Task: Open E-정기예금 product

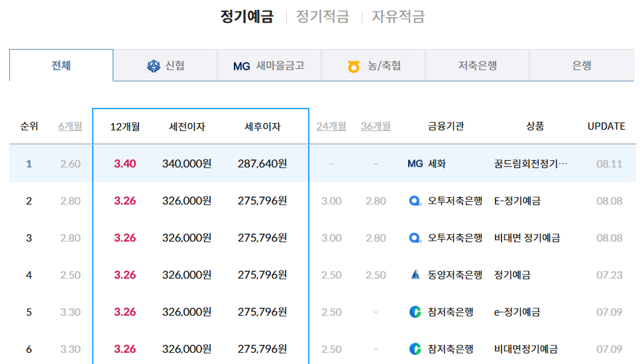Action: [x=517, y=201]
